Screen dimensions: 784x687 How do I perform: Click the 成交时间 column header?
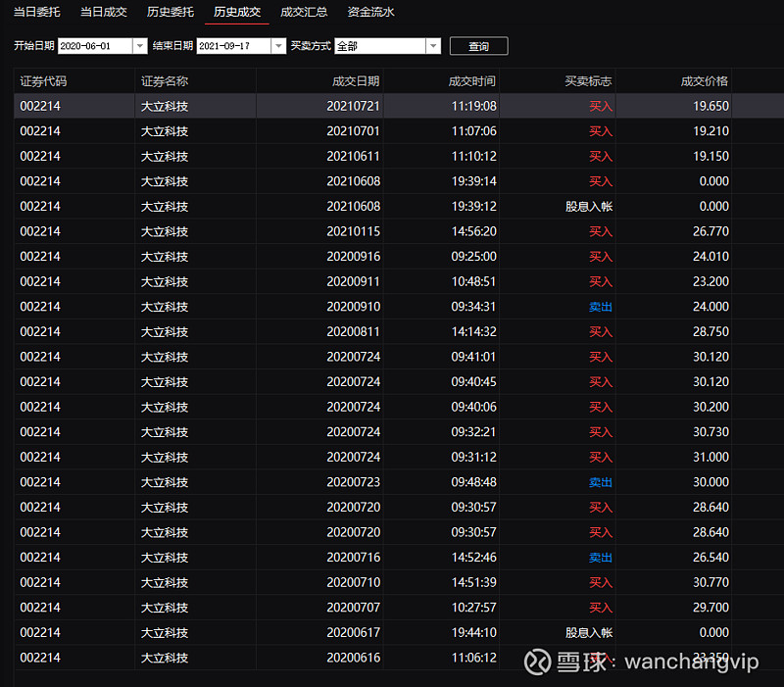click(x=471, y=81)
